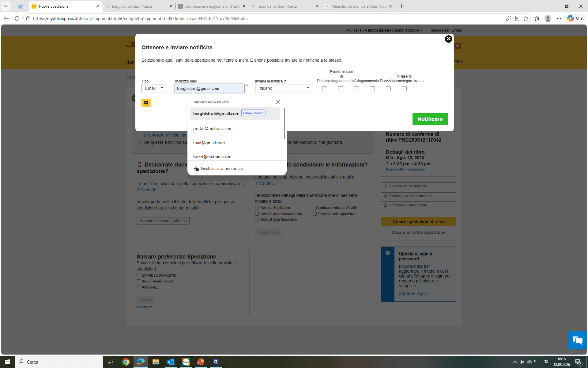Select saved email mail@gmail.com

pyautogui.click(x=235, y=143)
